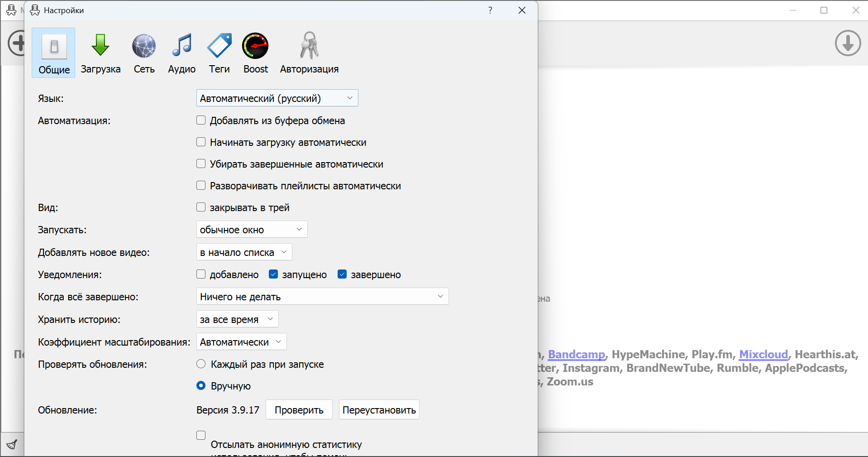Image resolution: width=868 pixels, height=457 pixels.
Task: Expand the Язык language dropdown
Action: [x=277, y=98]
